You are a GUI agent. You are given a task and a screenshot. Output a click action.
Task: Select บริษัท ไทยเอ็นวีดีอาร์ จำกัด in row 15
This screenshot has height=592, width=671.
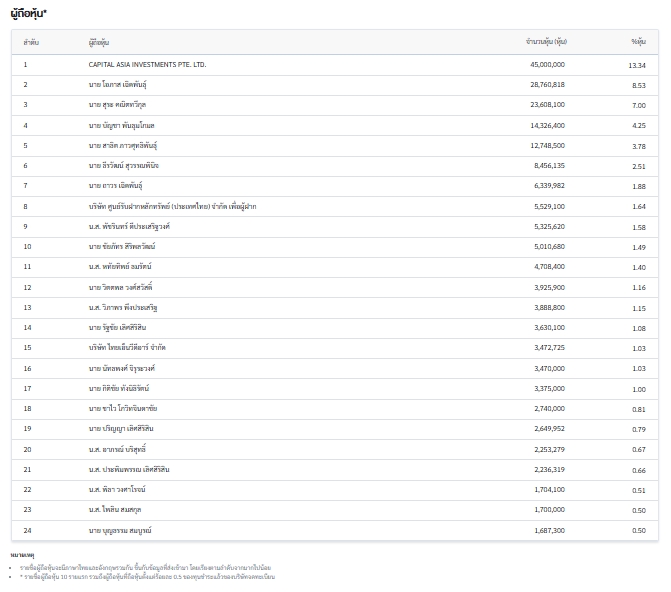[x=127, y=347]
